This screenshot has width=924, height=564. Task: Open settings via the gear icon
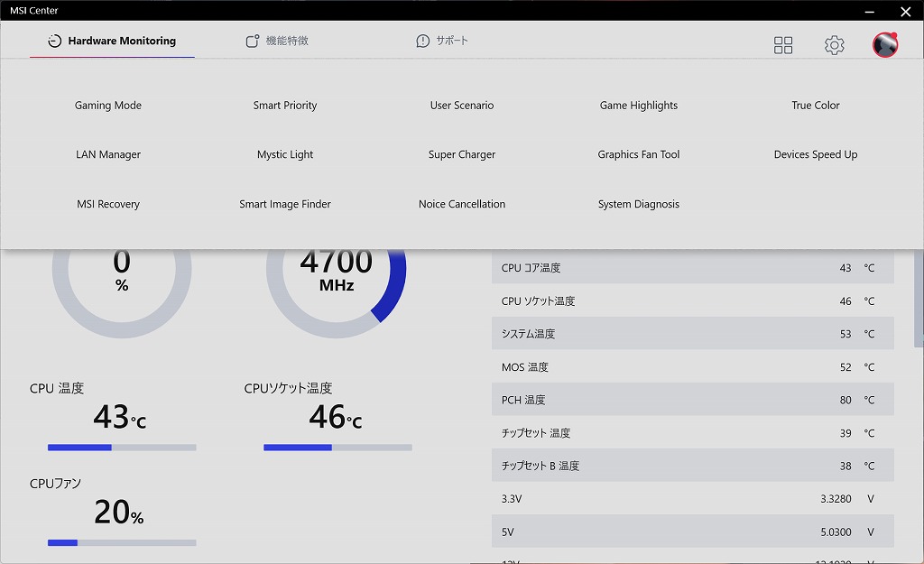[834, 45]
